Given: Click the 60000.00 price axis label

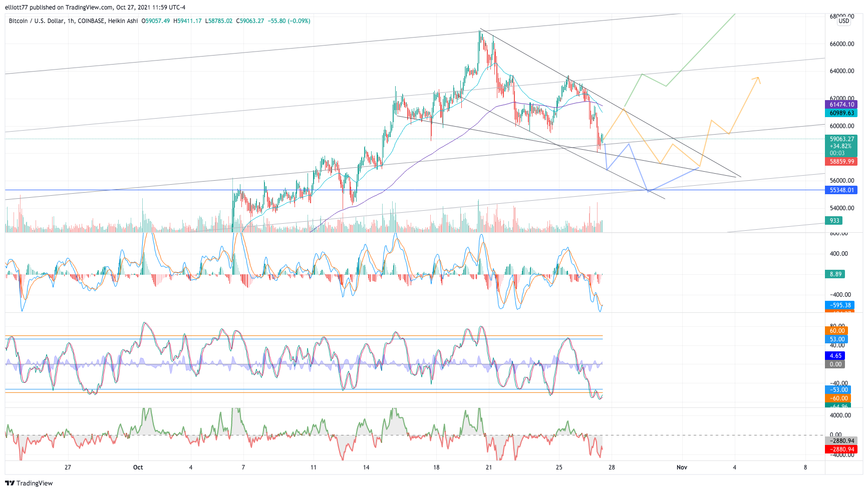Looking at the screenshot, I should [x=842, y=126].
